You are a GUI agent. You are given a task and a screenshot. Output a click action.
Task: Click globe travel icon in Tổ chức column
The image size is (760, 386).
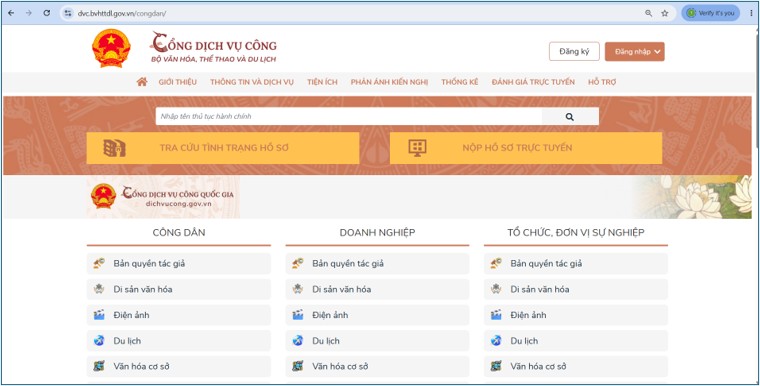[x=496, y=341]
